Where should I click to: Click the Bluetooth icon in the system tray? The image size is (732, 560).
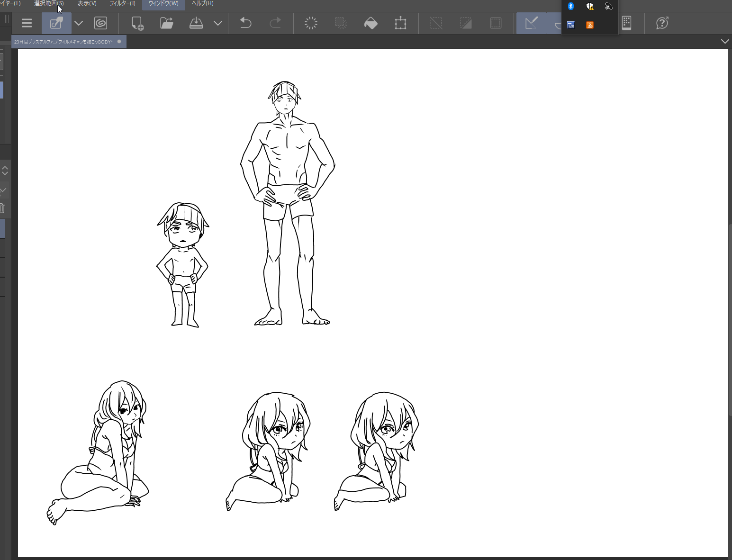571,6
